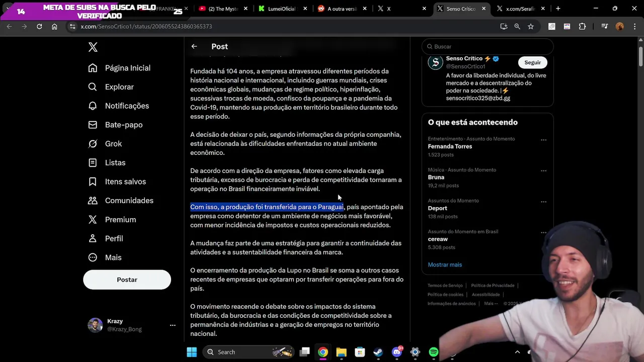Open Termos de Serviço link
The width and height of the screenshot is (644, 362).
445,286
